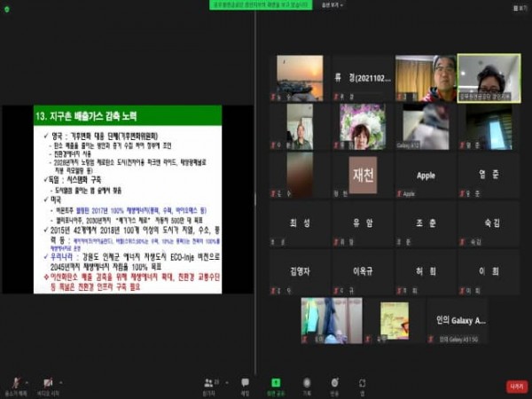The height and width of the screenshot is (399, 532).
Task: Select tile of woman with flower background
Action: point(363,127)
